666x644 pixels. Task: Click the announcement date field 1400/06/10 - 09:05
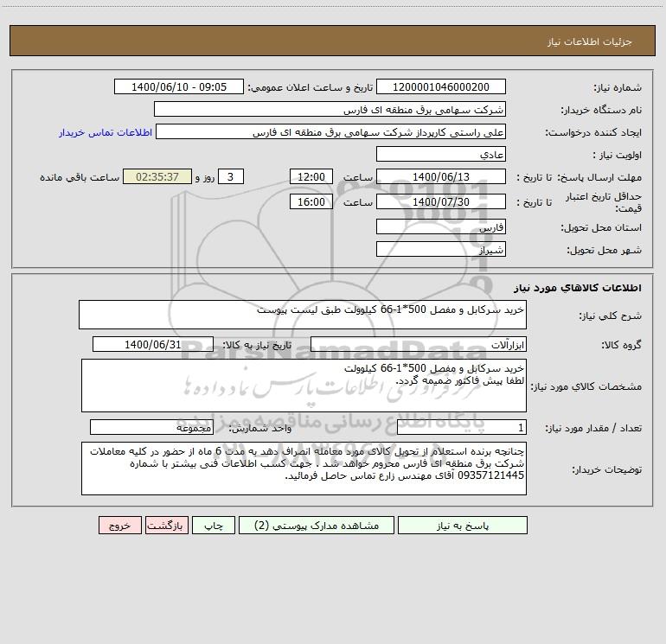pyautogui.click(x=179, y=86)
